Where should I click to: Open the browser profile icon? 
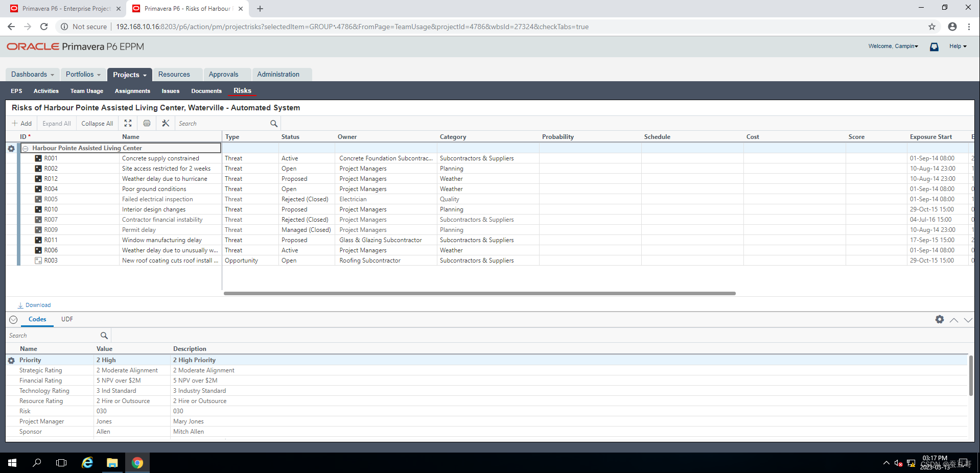click(952, 27)
